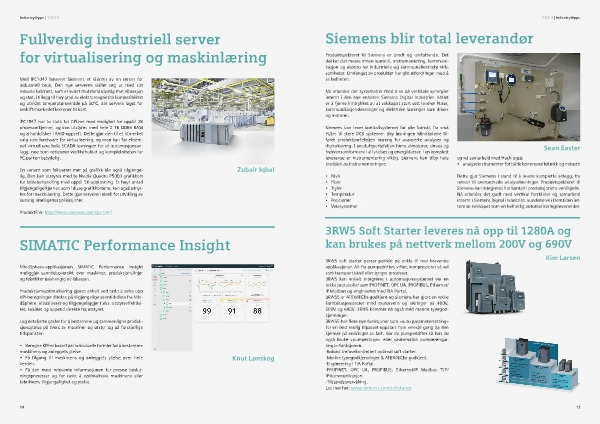Select author name Sean Easter
Viewport: 600px width, 424px height.
tap(562, 148)
